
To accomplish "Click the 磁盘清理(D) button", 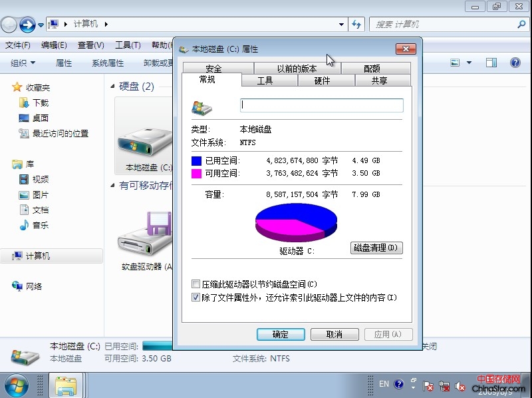I will (x=376, y=248).
